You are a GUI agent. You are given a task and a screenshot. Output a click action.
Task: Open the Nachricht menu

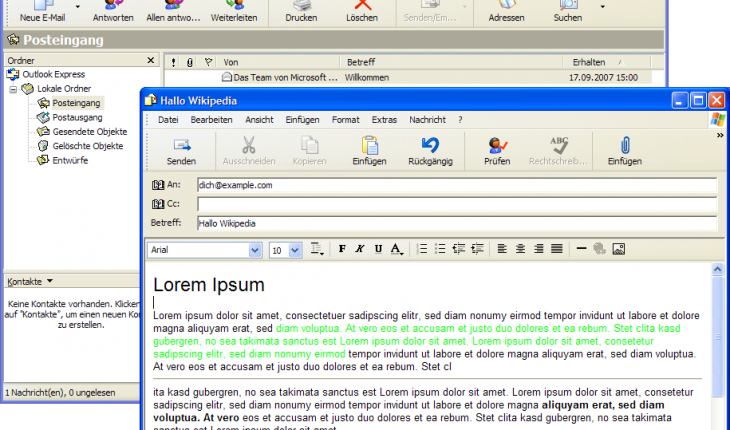427,120
